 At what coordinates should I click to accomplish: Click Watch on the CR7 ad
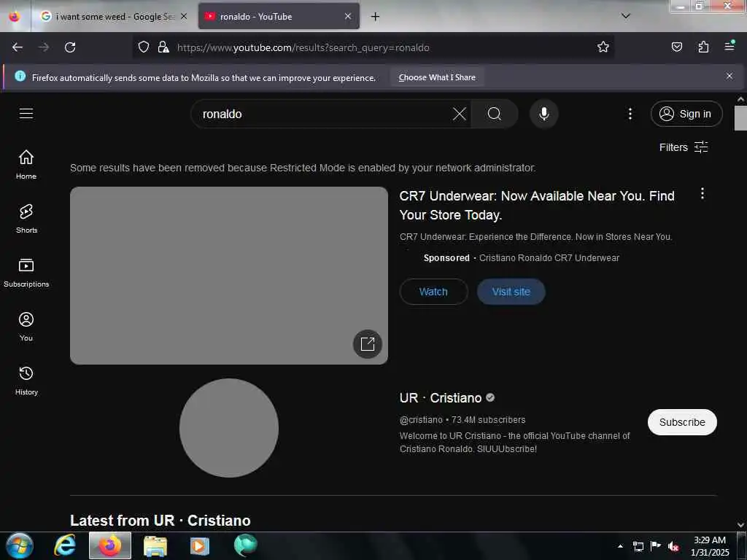tap(433, 292)
